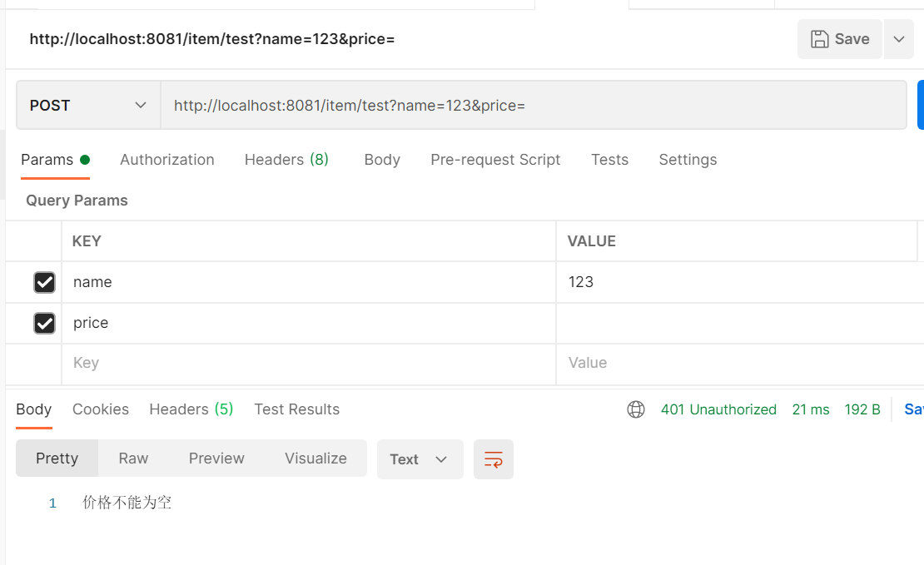Open the request Headers (8) tab
924x565 pixels.
[286, 160]
